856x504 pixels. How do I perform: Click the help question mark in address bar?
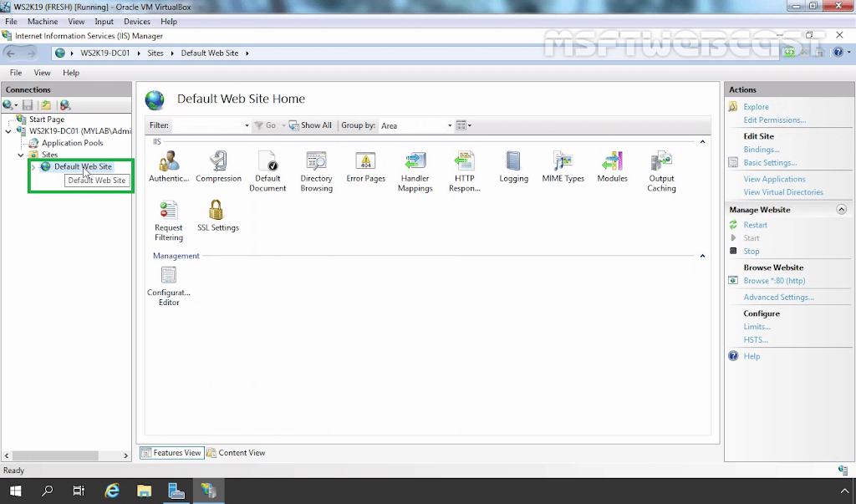[x=838, y=53]
